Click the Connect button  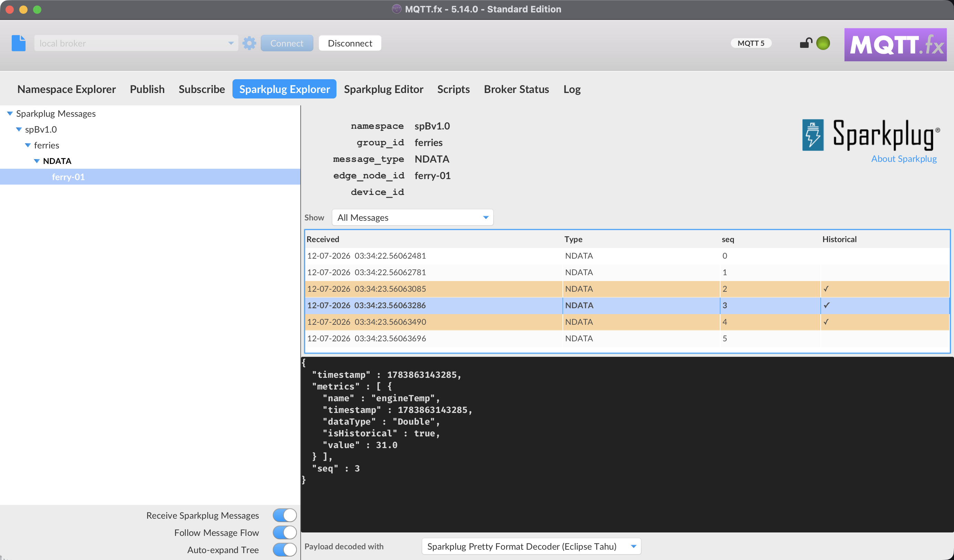tap(287, 43)
